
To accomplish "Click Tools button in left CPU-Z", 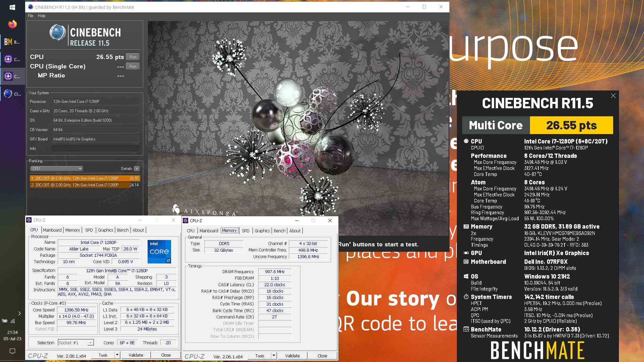I will click(103, 355).
